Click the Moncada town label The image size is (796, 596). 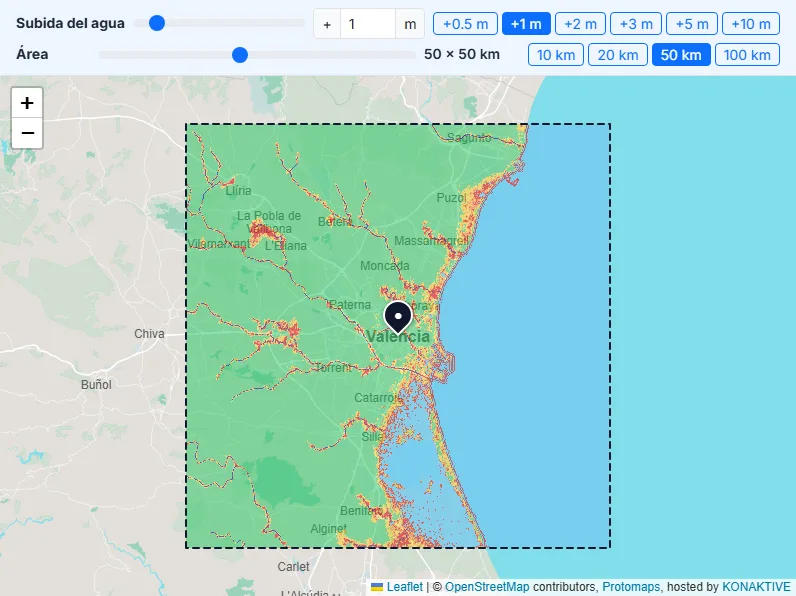click(385, 266)
